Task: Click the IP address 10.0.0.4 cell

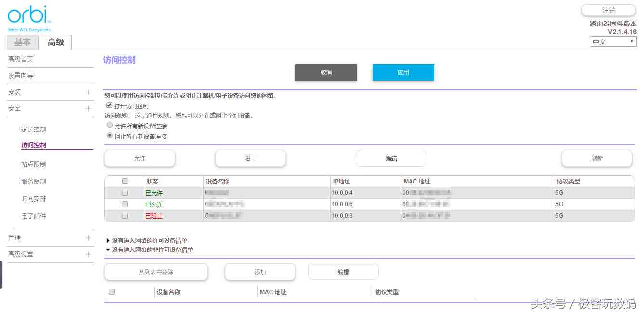Action: 342,193
